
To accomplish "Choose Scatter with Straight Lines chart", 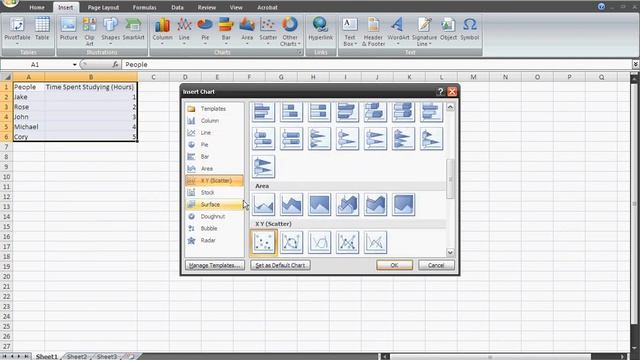I will click(x=375, y=242).
